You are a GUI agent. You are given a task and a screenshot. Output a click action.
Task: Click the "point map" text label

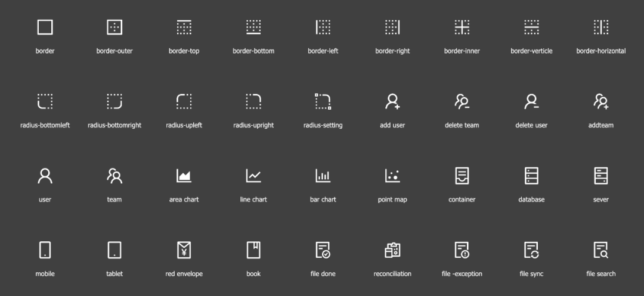(x=392, y=200)
